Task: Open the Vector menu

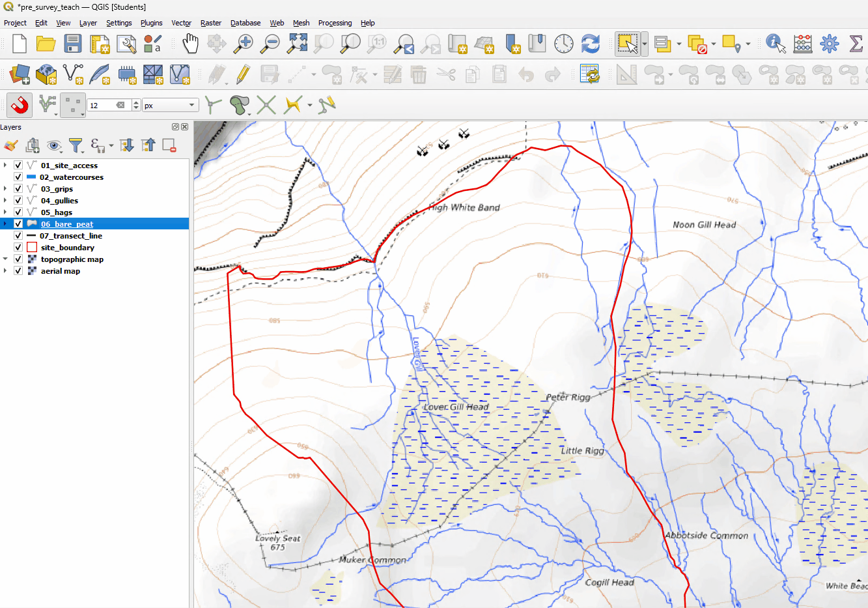Action: coord(181,23)
